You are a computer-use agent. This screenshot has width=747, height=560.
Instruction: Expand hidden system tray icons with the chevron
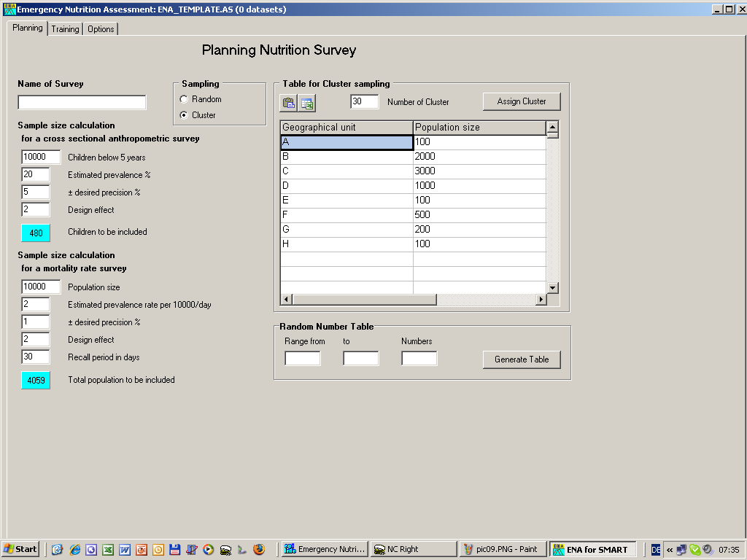(670, 550)
